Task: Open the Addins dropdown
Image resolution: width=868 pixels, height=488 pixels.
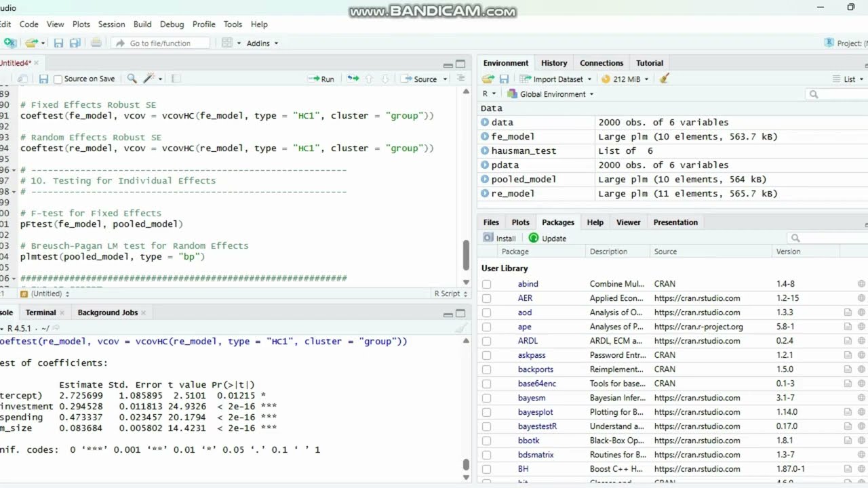Action: (x=262, y=43)
